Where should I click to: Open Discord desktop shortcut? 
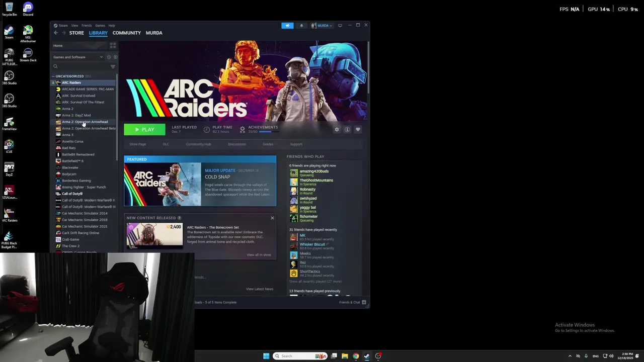tap(28, 9)
